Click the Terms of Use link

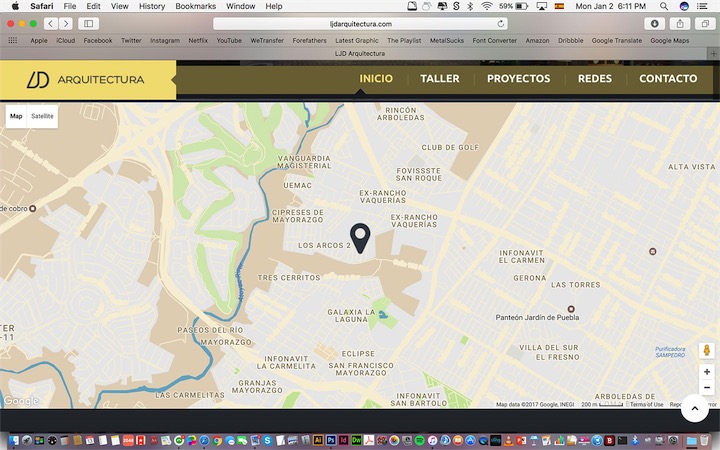pyautogui.click(x=646, y=404)
